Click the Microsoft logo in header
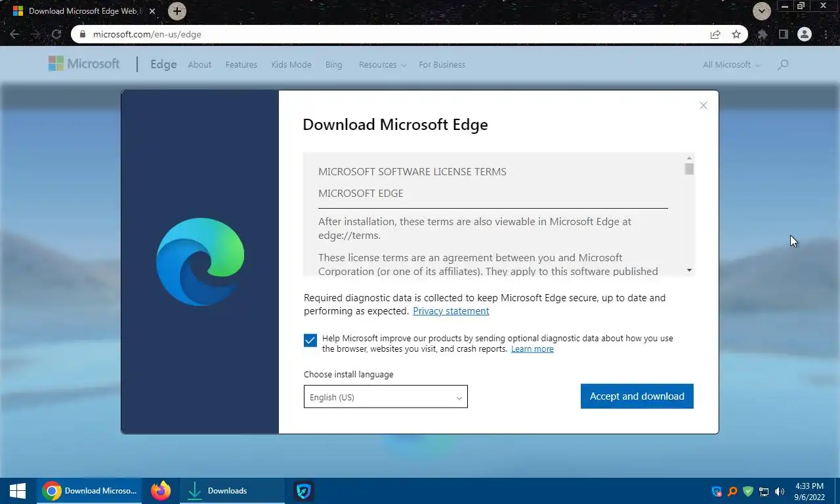This screenshot has height=504, width=840. pyautogui.click(x=84, y=64)
